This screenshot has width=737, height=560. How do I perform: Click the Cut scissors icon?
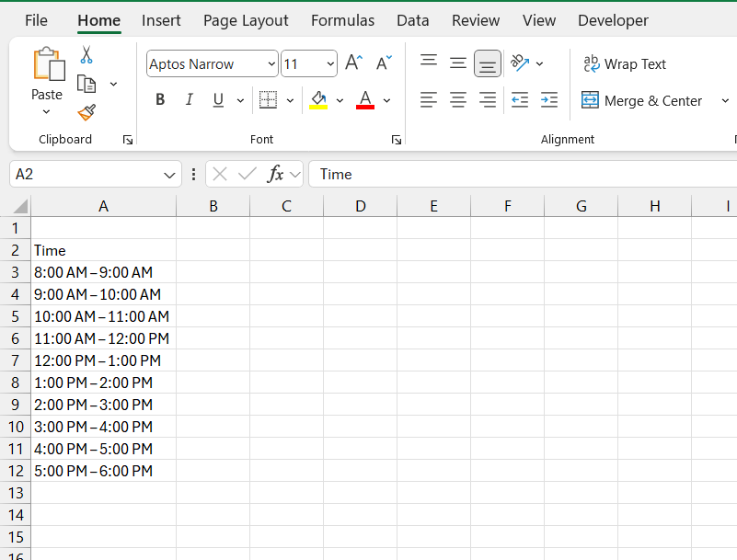86,54
